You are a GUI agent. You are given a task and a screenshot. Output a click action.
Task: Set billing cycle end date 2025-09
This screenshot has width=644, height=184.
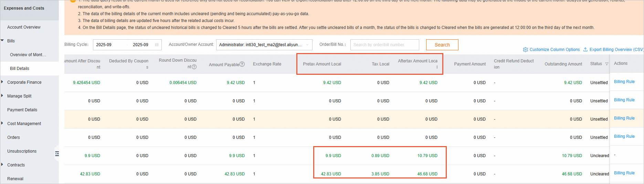point(140,45)
